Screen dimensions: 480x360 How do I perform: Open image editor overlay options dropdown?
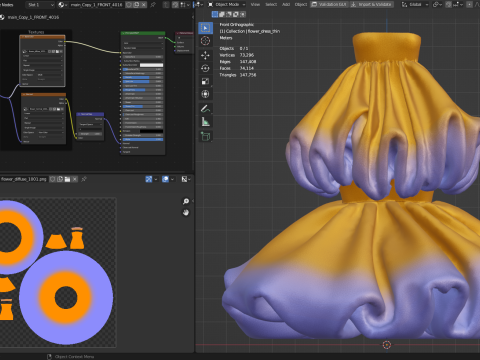point(172,179)
